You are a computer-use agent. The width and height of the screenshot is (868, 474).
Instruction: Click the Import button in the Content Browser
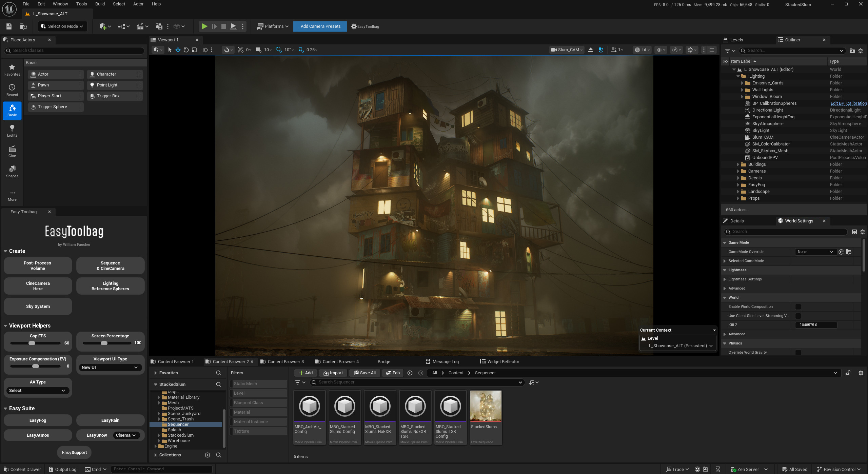tap(333, 373)
